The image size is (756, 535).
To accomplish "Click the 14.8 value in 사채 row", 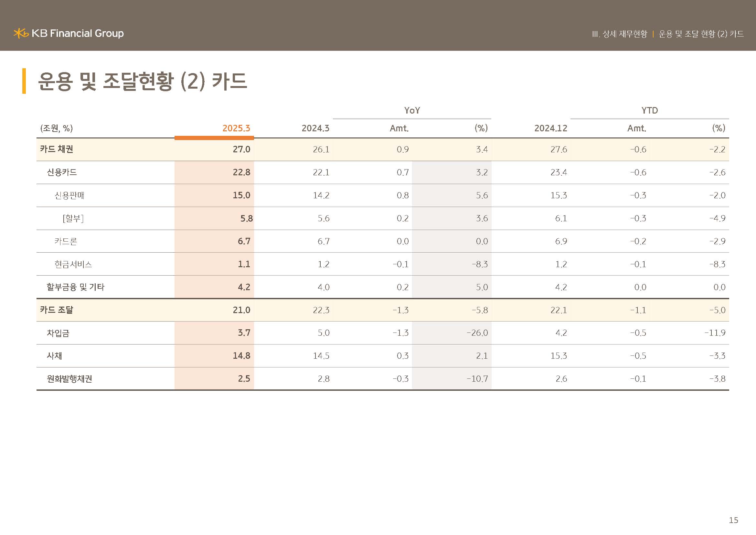I will point(241,356).
